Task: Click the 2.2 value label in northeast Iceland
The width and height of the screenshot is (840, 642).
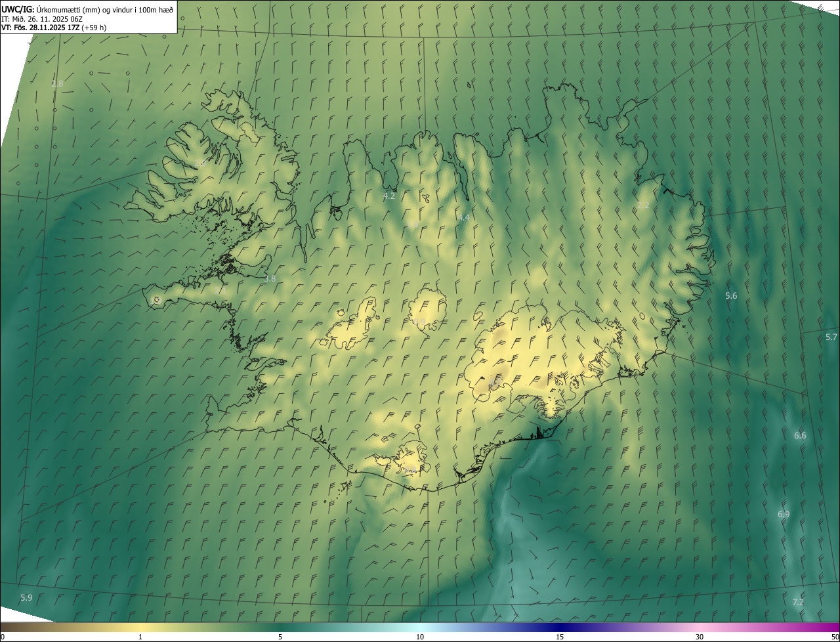Action: click(x=643, y=205)
